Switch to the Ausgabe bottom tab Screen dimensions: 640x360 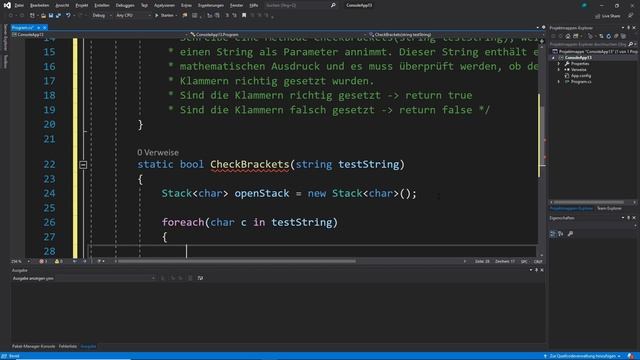tap(88, 346)
